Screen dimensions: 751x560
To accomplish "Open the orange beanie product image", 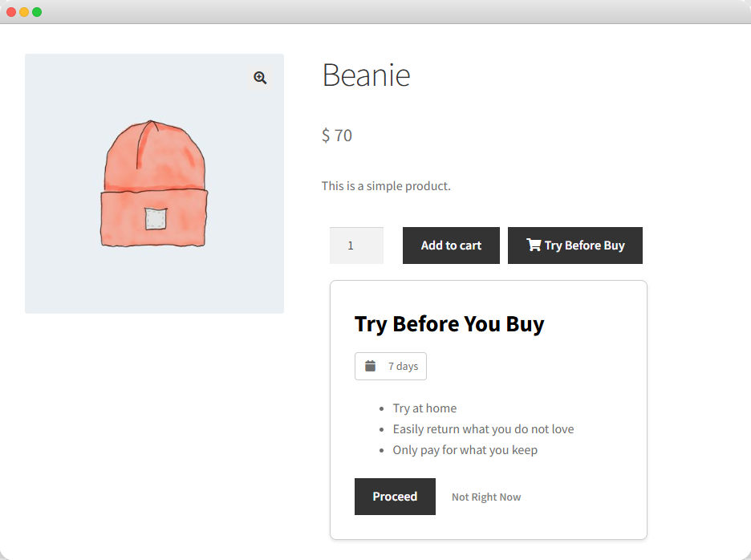I will click(154, 185).
